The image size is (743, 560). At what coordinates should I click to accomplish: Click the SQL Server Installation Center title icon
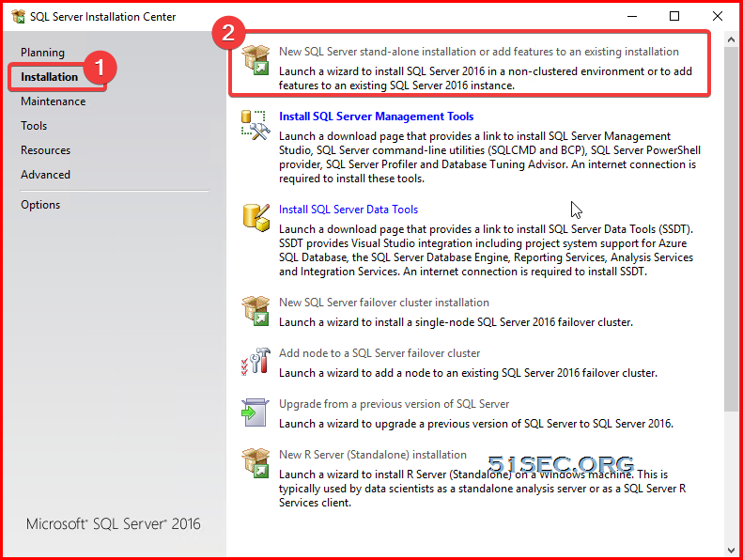pyautogui.click(x=18, y=17)
